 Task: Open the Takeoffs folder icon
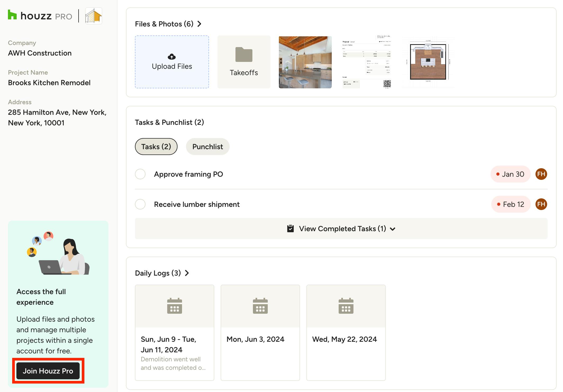pyautogui.click(x=244, y=54)
